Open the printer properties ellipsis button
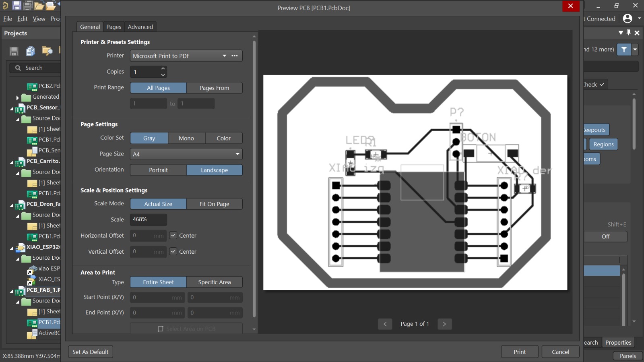 pyautogui.click(x=235, y=56)
